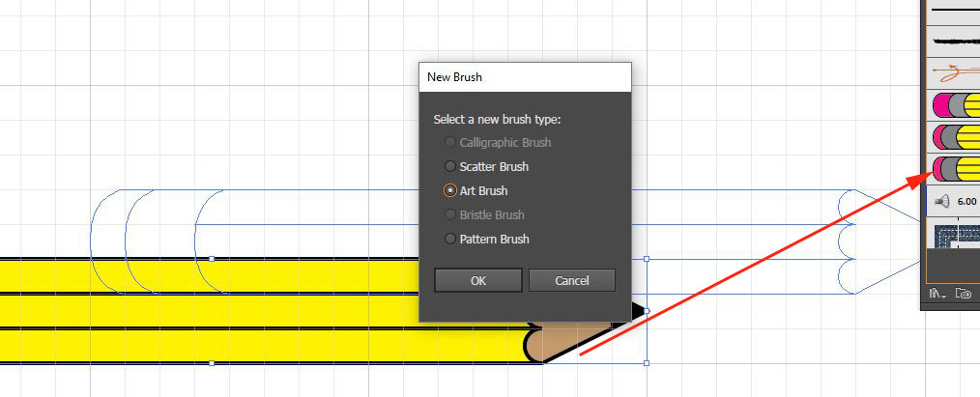Click the New Brush dialog title bar
980x397 pixels.
click(525, 76)
